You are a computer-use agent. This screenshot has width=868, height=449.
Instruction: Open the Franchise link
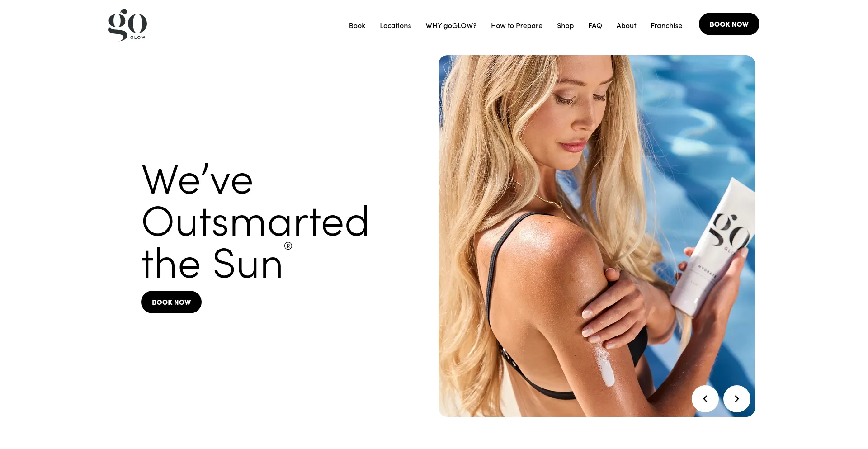tap(666, 26)
